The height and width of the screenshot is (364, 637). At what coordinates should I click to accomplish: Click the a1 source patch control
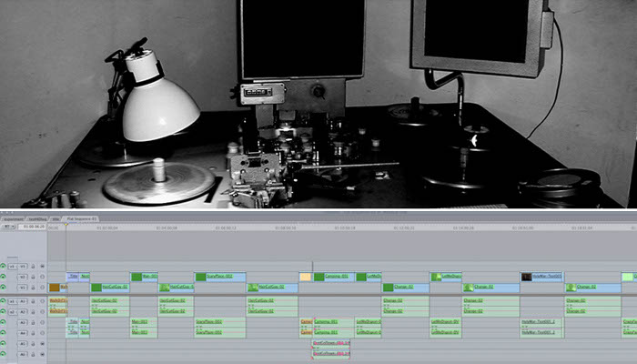click(12, 301)
